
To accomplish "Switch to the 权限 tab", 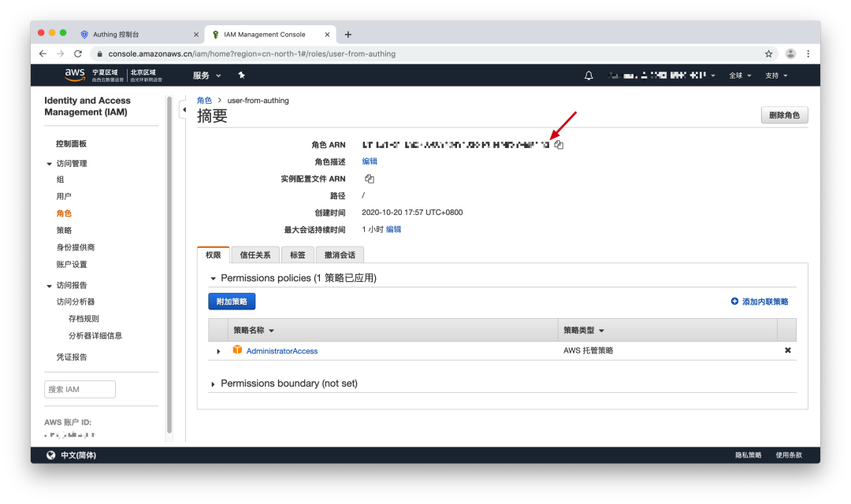I will pos(214,255).
